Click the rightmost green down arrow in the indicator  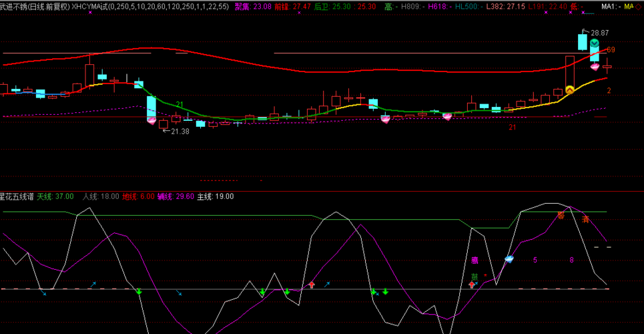click(x=385, y=292)
